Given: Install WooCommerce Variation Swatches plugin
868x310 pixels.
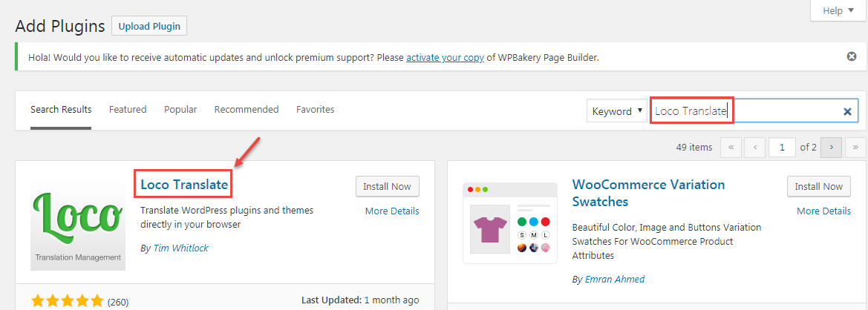Looking at the screenshot, I should point(819,187).
